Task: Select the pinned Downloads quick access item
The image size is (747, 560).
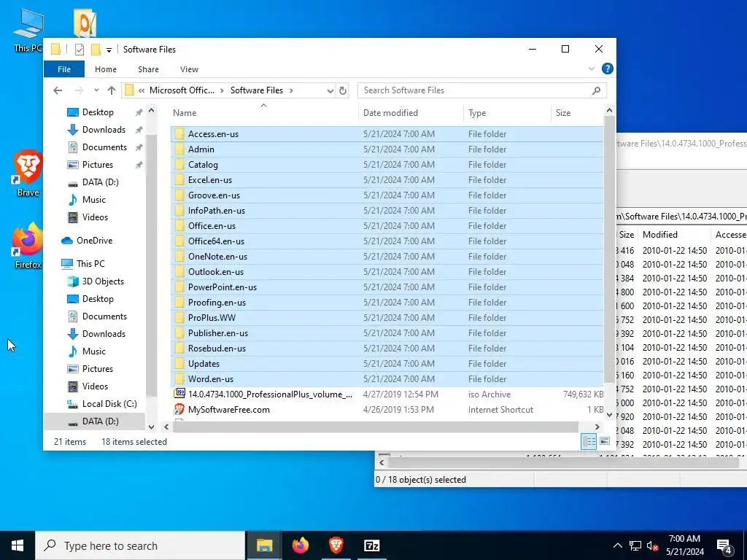Action: click(x=104, y=130)
